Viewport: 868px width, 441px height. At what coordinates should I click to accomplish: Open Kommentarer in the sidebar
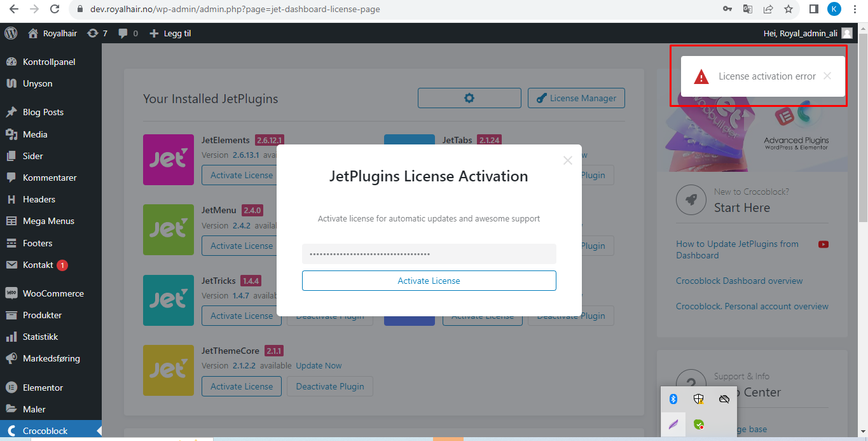51,178
